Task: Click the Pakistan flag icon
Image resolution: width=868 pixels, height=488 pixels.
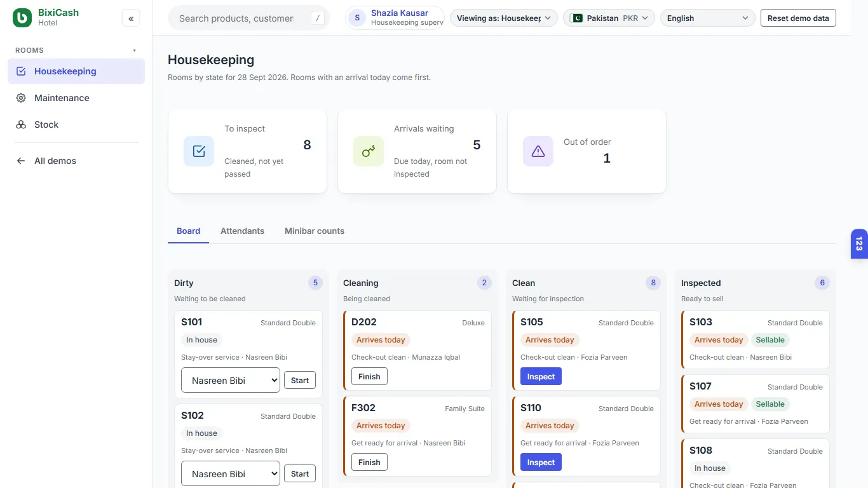Action: coord(577,18)
